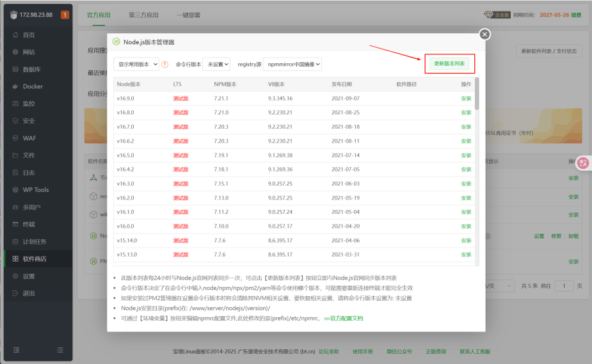The height and width of the screenshot is (364, 592).
Task: Install Node v16.6.2
Action: [x=466, y=141]
